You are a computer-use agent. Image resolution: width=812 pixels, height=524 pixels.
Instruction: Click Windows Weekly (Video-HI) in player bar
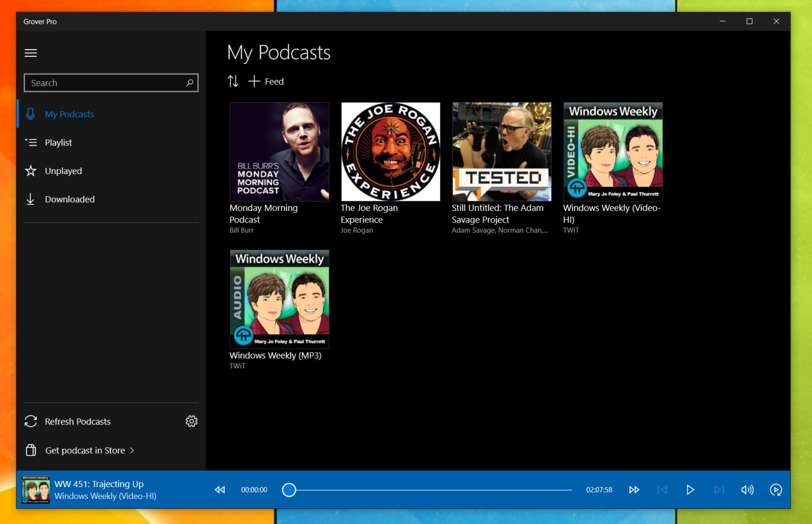click(105, 496)
